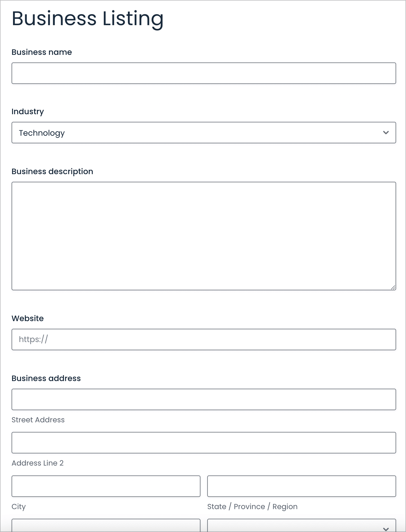The image size is (406, 532).
Task: Click the Industry label
Action: (x=27, y=111)
